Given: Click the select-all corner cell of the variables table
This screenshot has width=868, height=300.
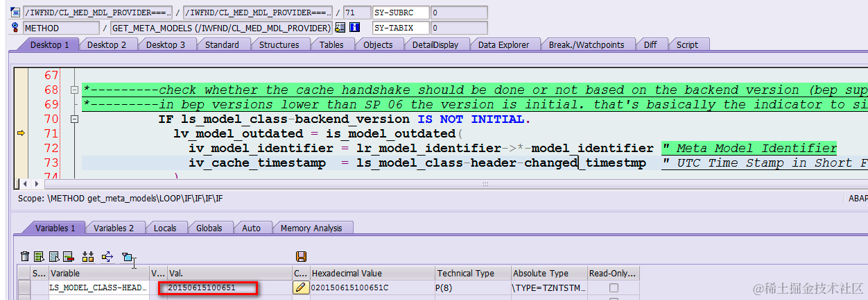Looking at the screenshot, I should 24,274.
